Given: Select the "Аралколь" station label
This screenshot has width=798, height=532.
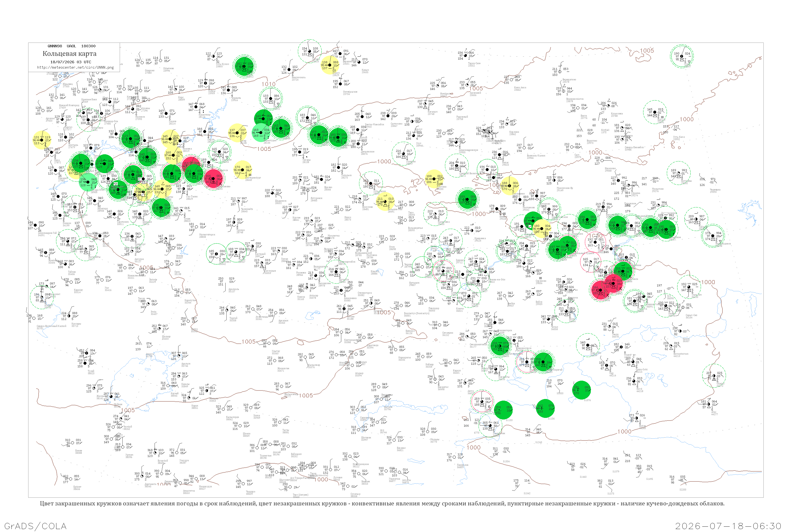Looking at the screenshot, I should point(234,289).
